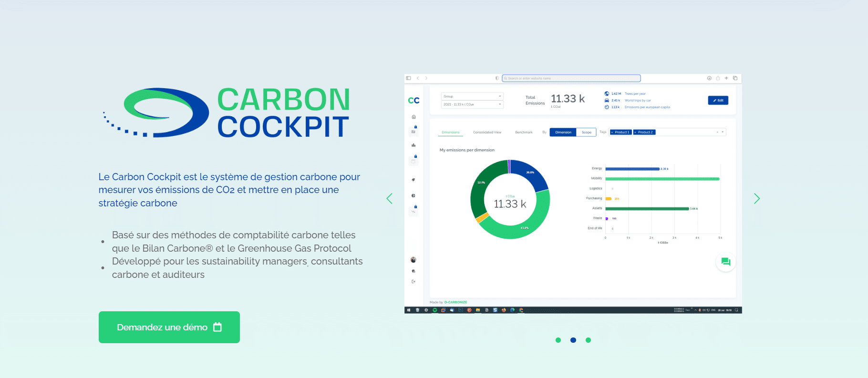
Task: Open the 2021 year emissions dropdown
Action: pyautogui.click(x=472, y=104)
